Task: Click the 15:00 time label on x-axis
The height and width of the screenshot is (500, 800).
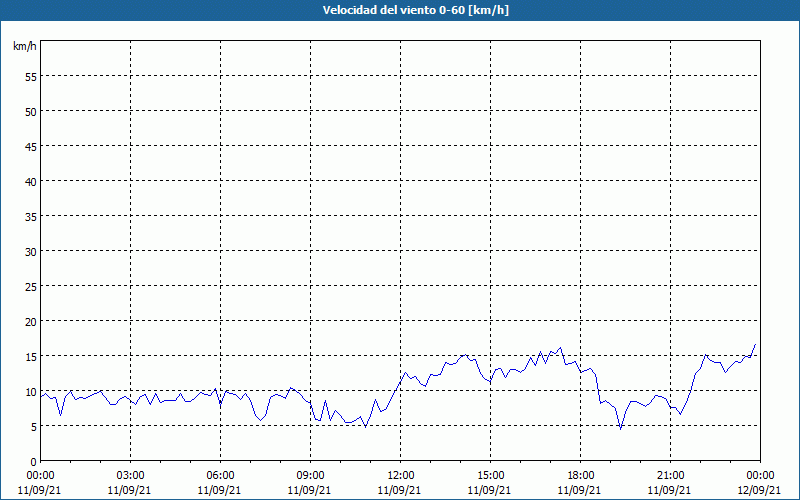Action: tap(490, 476)
